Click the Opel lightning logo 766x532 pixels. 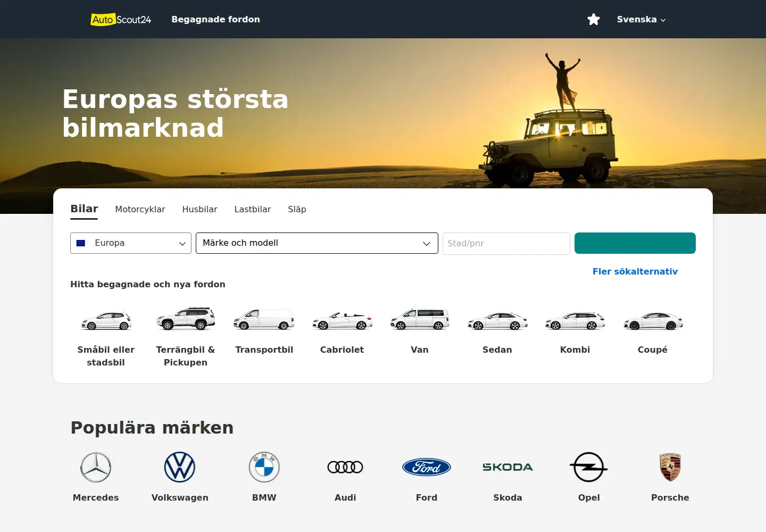589,467
